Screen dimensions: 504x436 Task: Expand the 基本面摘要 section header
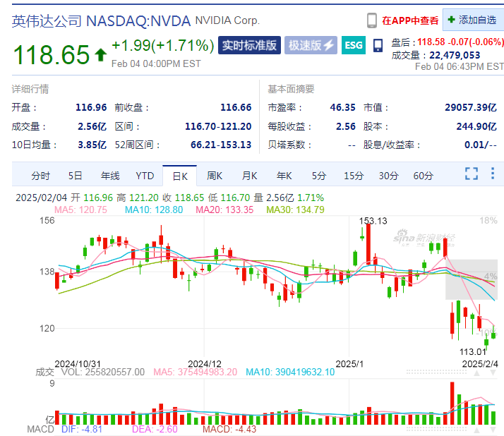(291, 89)
